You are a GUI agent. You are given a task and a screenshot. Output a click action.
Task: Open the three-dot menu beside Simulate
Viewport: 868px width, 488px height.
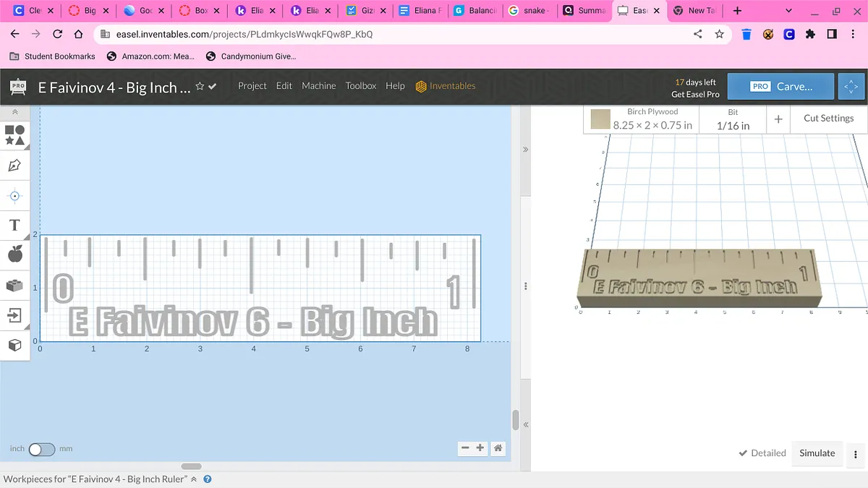(x=856, y=454)
